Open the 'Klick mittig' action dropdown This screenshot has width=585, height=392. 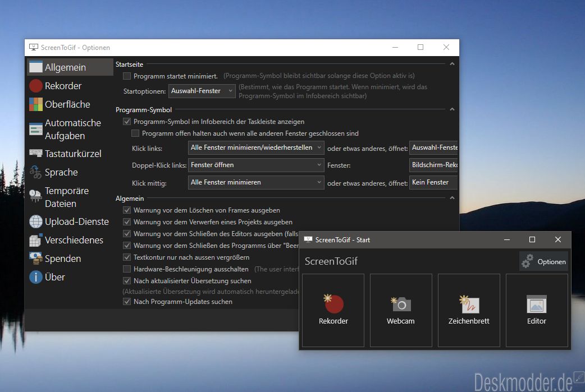click(256, 183)
